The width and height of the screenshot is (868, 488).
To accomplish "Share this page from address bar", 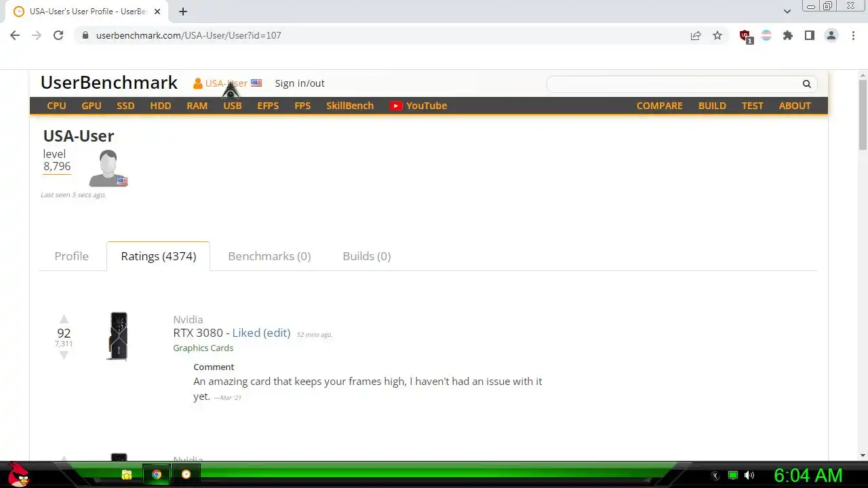I will (696, 35).
